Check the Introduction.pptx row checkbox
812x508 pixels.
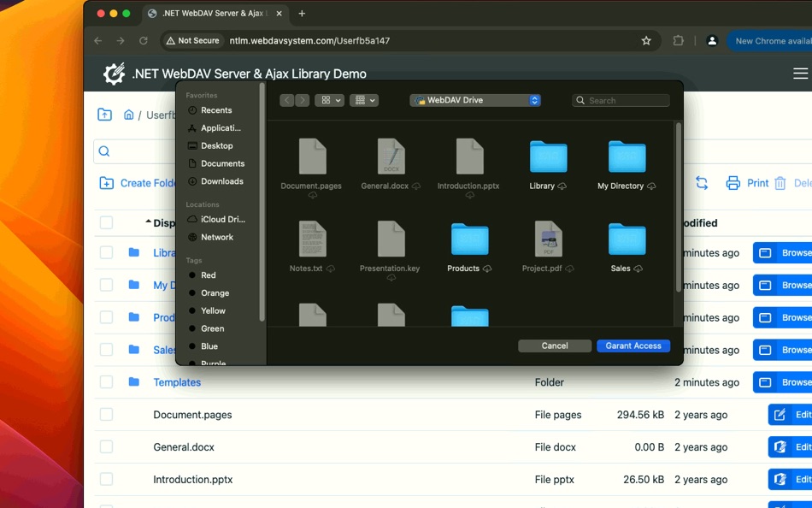click(x=106, y=479)
